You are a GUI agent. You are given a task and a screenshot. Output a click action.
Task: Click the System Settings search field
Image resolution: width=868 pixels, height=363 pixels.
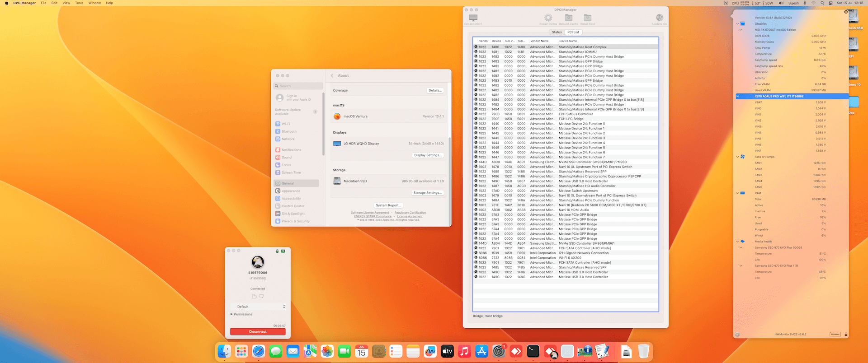[298, 86]
